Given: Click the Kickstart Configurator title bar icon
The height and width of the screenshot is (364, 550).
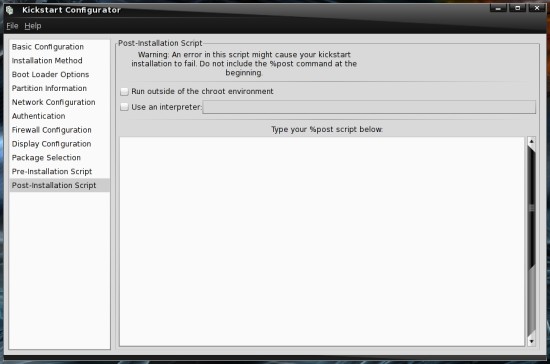Looking at the screenshot, I should (x=10, y=10).
